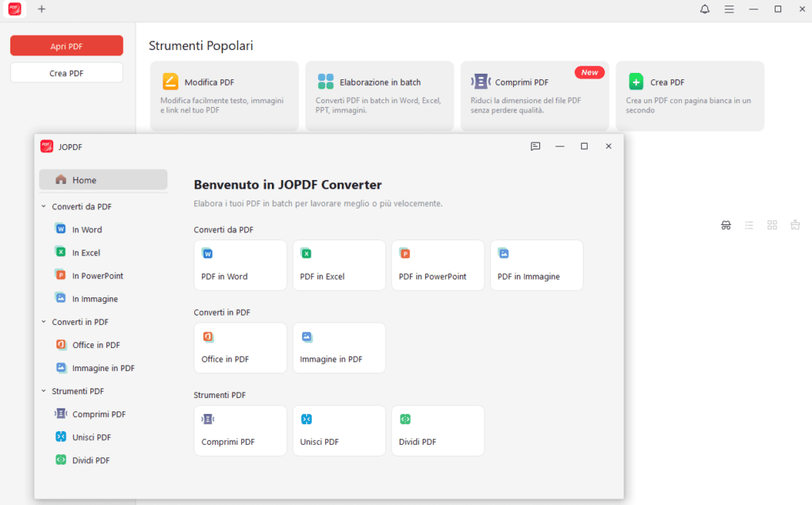Image resolution: width=812 pixels, height=505 pixels.
Task: Click the New badge on Comprimi PDF
Action: (x=589, y=72)
